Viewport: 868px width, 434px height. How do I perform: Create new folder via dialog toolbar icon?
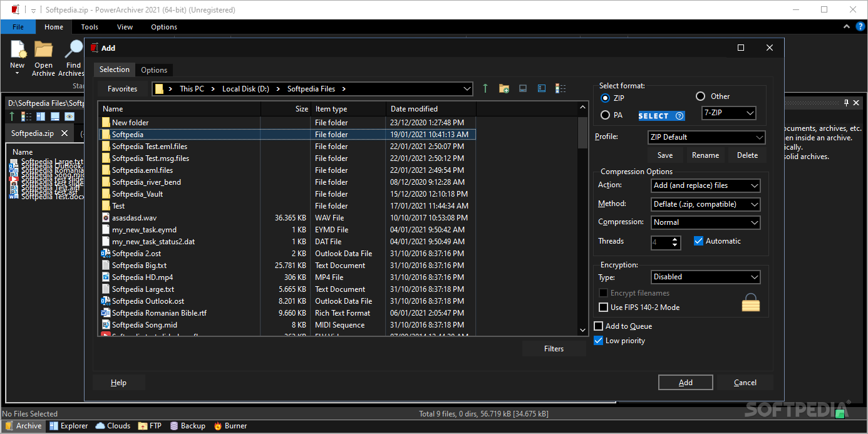504,89
